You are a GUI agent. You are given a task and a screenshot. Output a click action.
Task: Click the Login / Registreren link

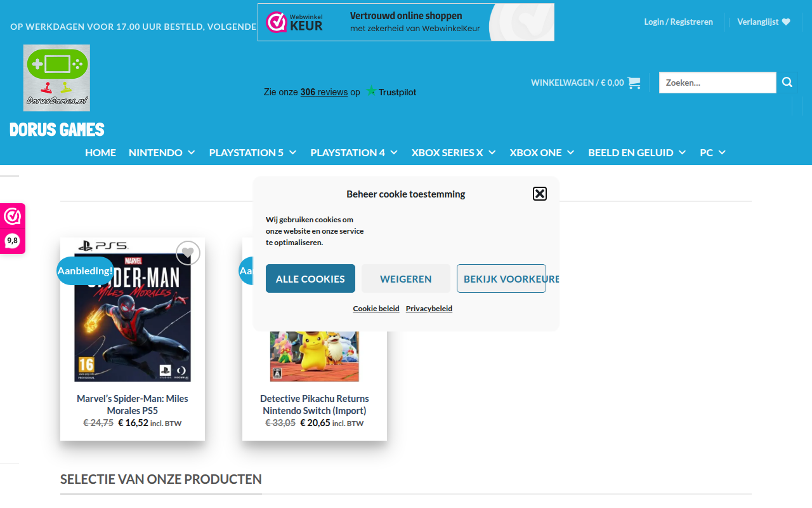[678, 22]
